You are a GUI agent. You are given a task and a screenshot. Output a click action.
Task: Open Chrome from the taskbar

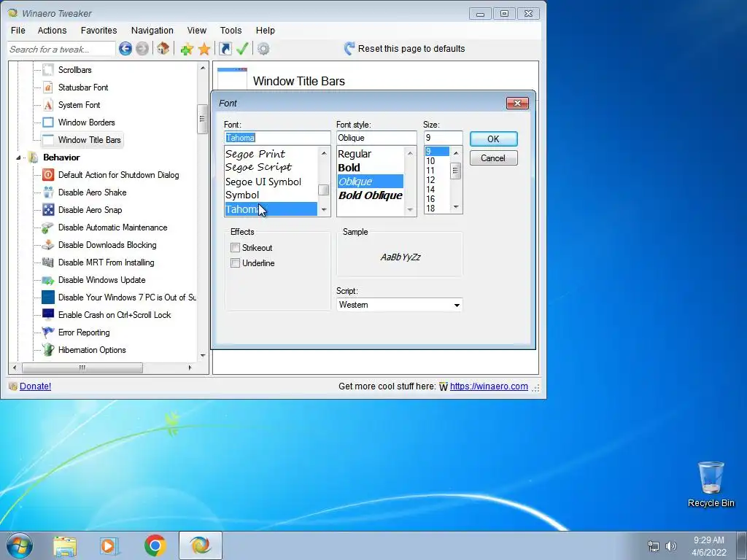coord(155,545)
